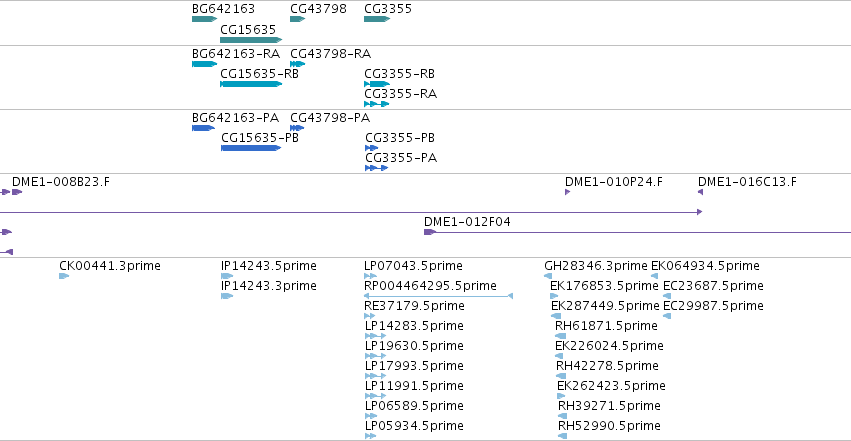Viewport: 851px width, 441px height.
Task: Click the DME1-012F04 clone start marker
Action: coord(430,232)
